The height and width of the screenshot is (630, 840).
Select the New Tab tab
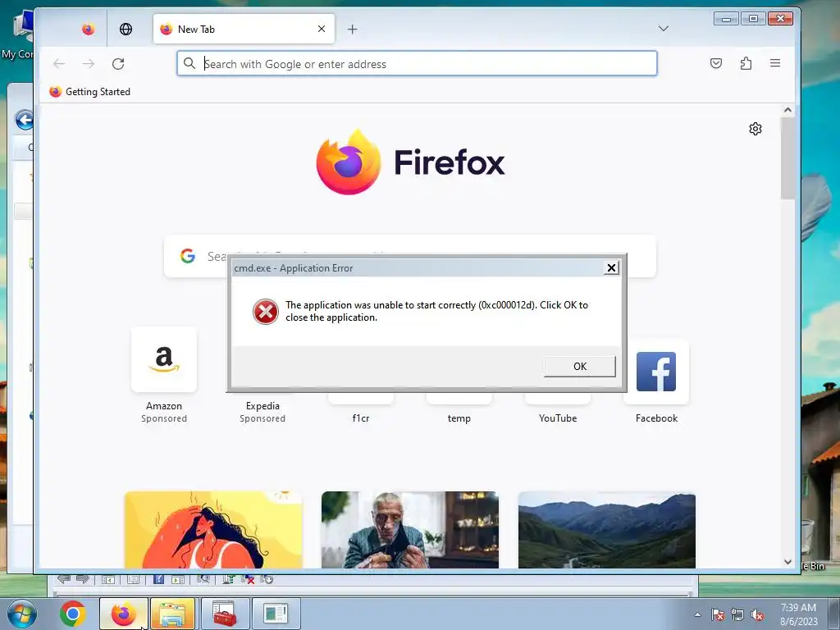[x=244, y=29]
